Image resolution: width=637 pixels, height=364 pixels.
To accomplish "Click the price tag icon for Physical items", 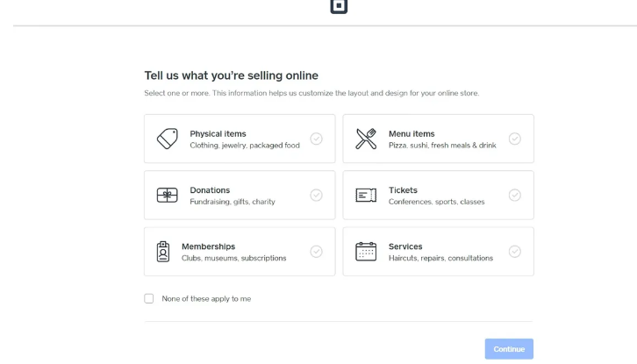I will [168, 139].
